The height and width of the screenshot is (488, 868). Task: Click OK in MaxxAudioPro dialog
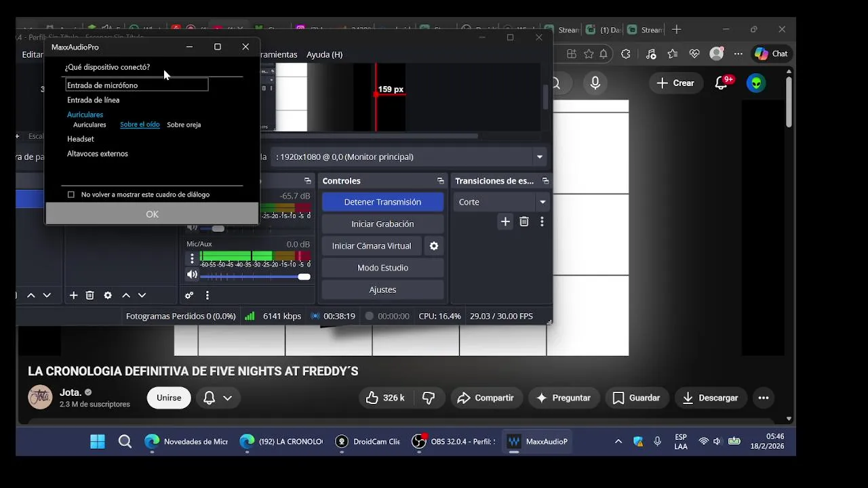point(152,214)
